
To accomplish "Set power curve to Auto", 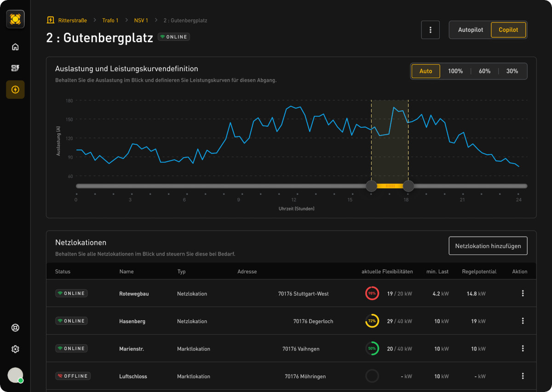I will pyautogui.click(x=425, y=71).
